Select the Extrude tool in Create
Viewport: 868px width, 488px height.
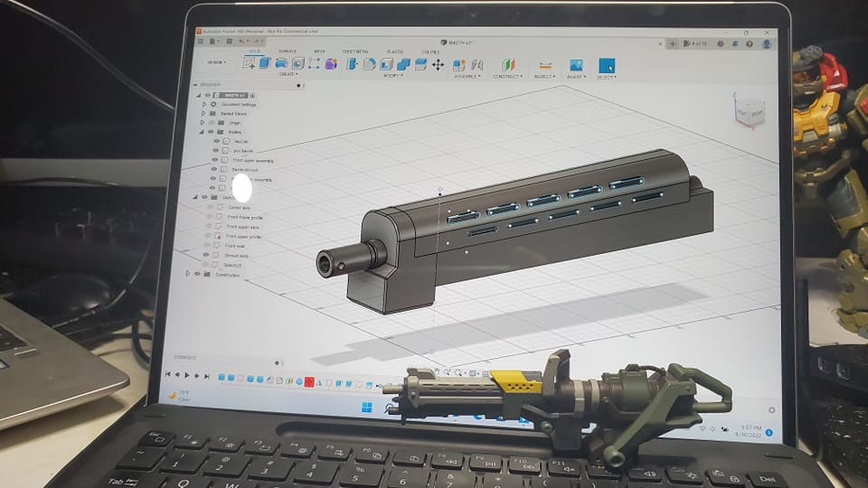[x=265, y=63]
